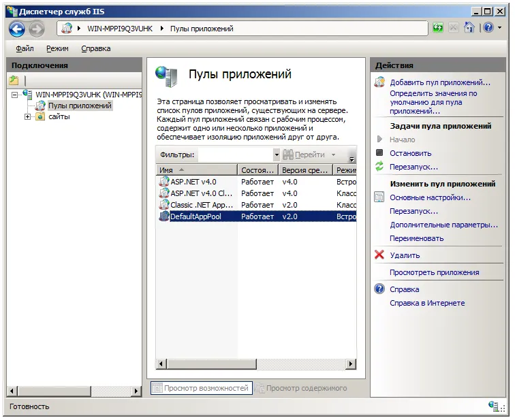
Task: Click Перезапуск under Задачи пула приложений
Action: pos(413,167)
